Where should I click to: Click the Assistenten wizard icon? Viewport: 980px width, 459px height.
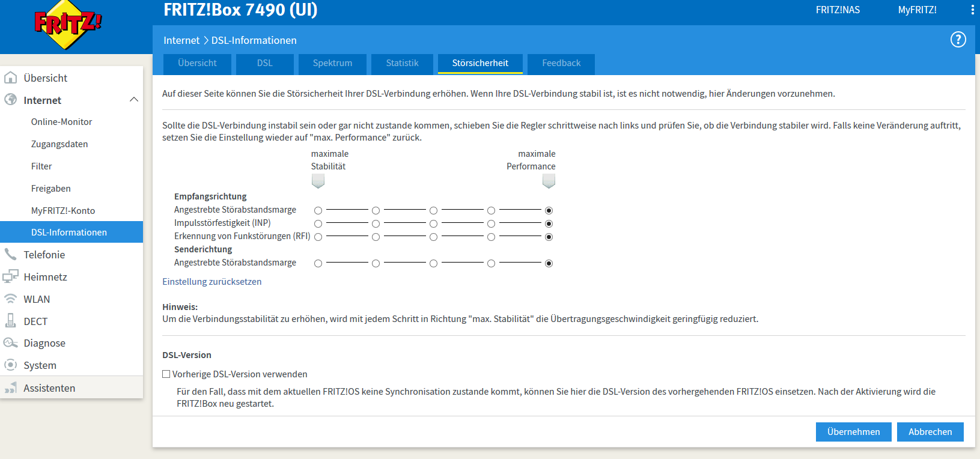10,388
